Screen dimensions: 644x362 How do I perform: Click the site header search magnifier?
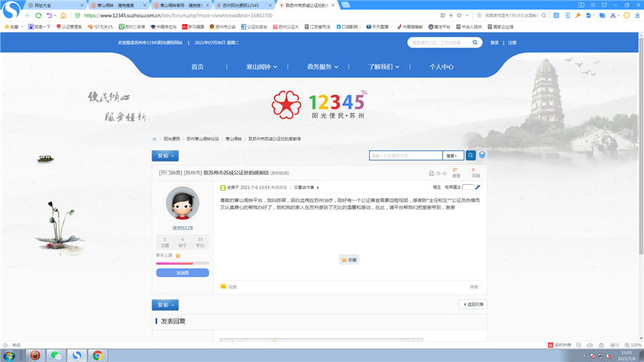pyautogui.click(x=475, y=42)
